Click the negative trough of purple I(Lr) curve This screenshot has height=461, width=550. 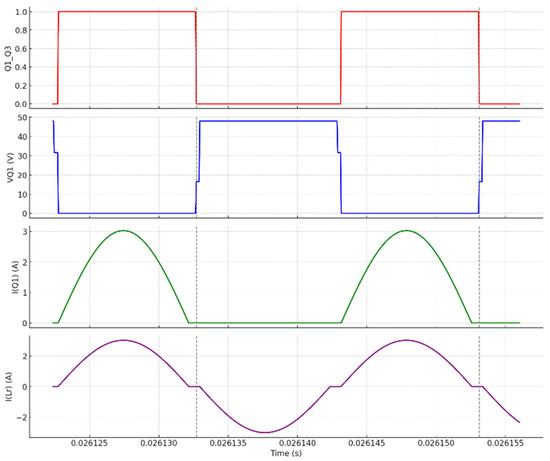pyautogui.click(x=265, y=432)
